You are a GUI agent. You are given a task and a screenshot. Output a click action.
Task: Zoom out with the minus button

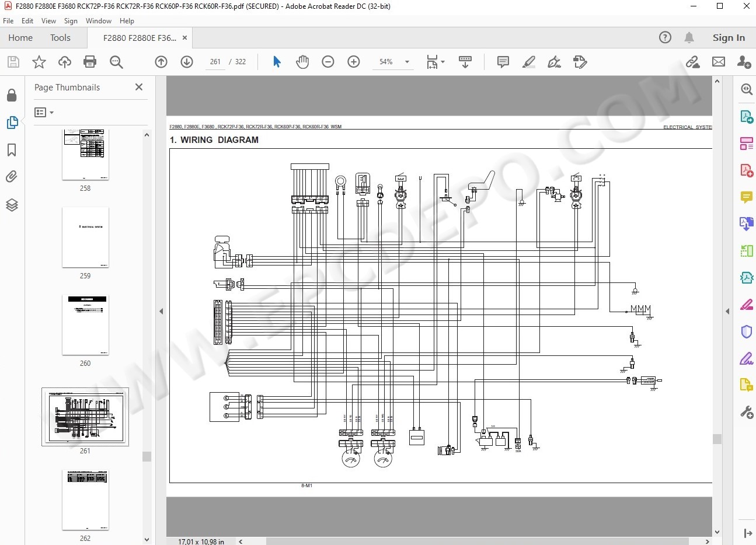328,62
